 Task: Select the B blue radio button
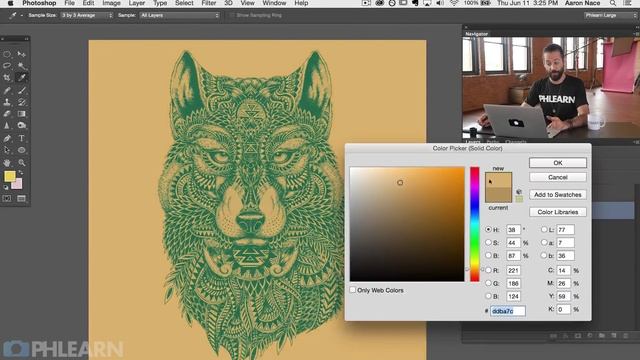click(488, 296)
